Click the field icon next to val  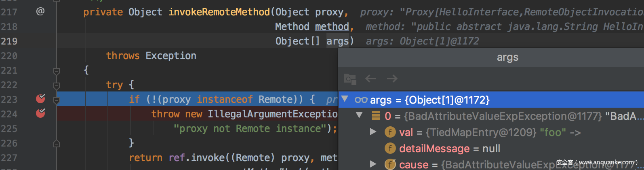point(390,132)
